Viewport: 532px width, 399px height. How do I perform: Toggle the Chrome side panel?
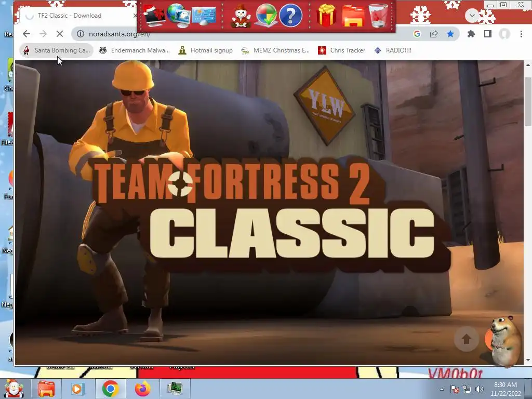(487, 34)
